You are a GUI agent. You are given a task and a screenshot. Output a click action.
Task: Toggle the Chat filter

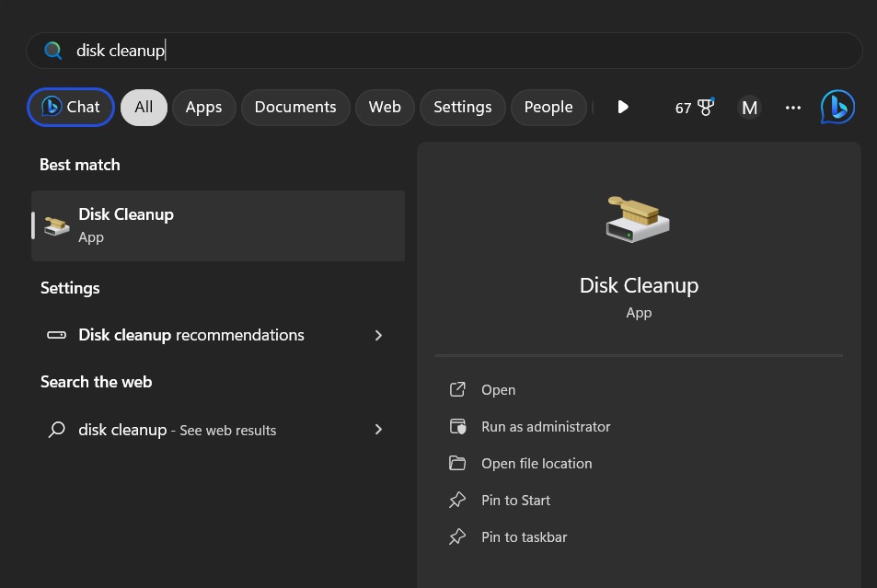point(70,107)
